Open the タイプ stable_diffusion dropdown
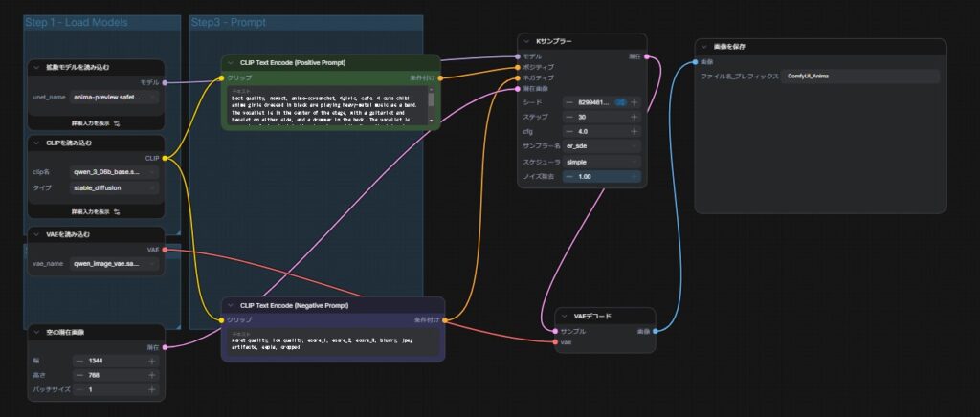The image size is (980, 417). click(x=117, y=188)
